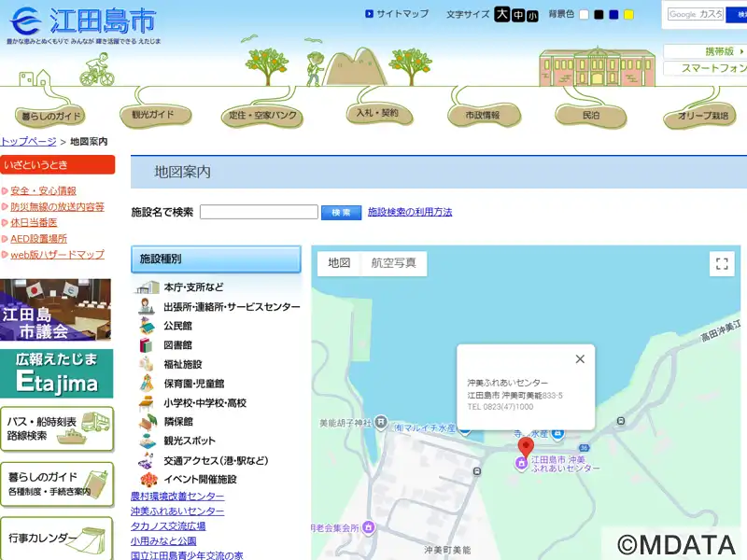Set text size to 大
The image size is (747, 560).
click(502, 14)
